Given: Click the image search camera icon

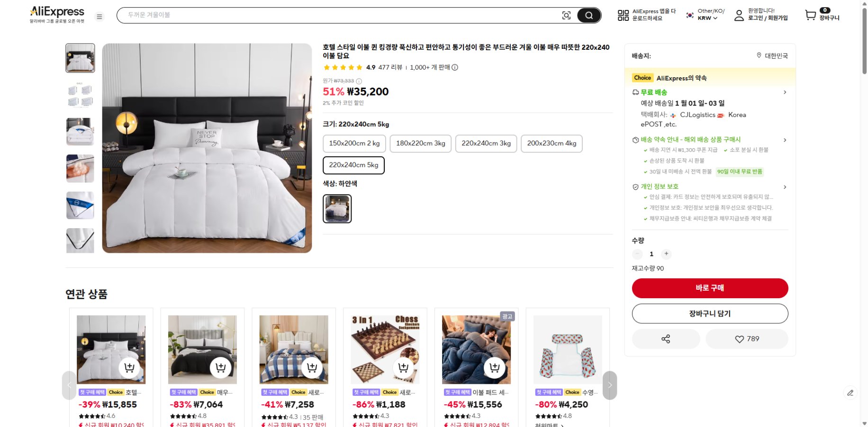Looking at the screenshot, I should coord(566,16).
